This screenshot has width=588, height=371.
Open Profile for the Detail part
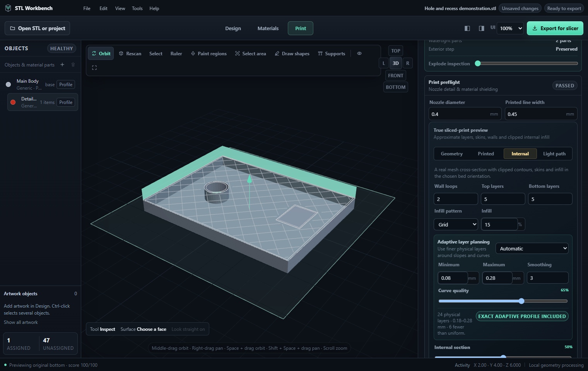66,102
